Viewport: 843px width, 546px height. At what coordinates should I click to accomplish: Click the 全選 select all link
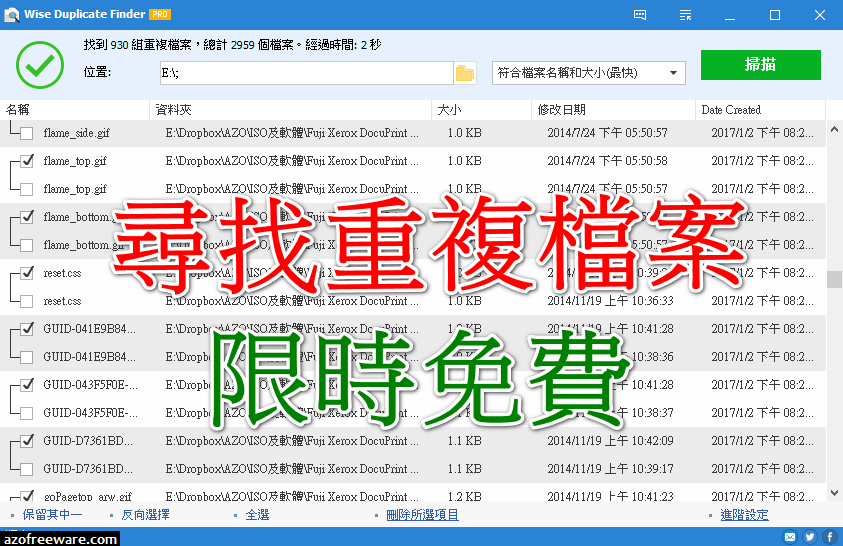pyautogui.click(x=257, y=515)
